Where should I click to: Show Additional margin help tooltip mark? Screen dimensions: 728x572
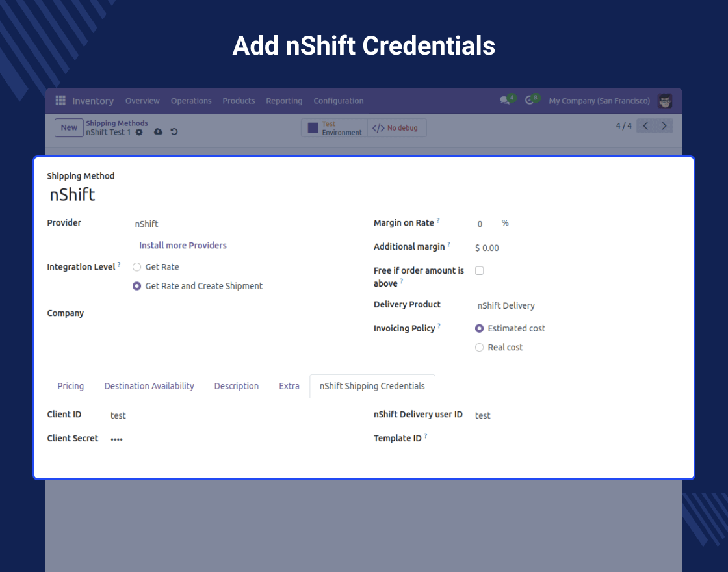point(448,244)
